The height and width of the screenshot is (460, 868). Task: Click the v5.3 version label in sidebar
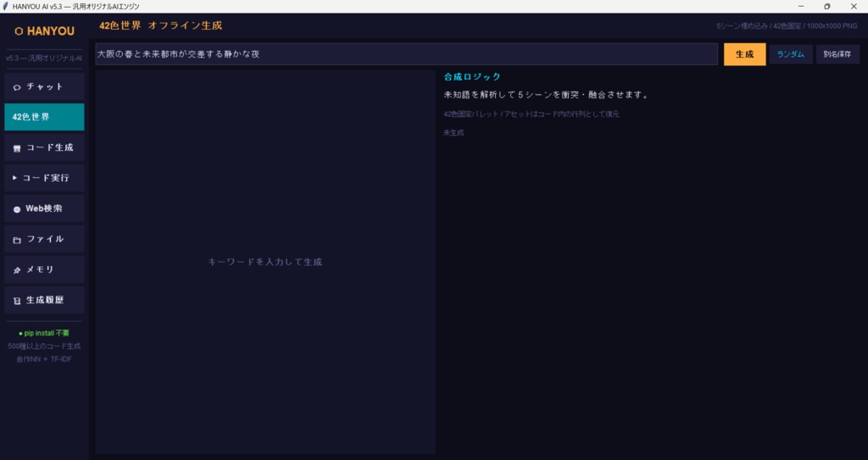click(44, 58)
